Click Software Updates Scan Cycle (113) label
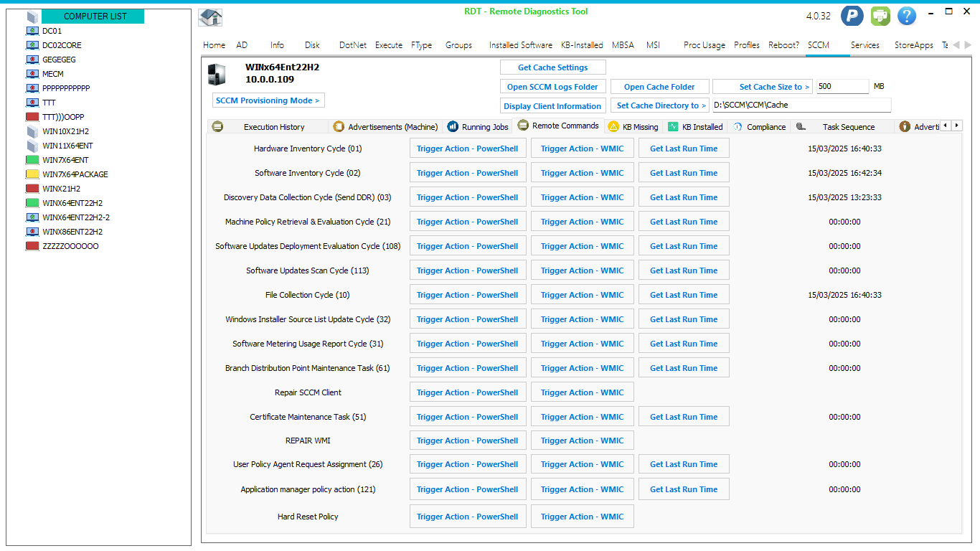This screenshot has height=551, width=980. 308,270
